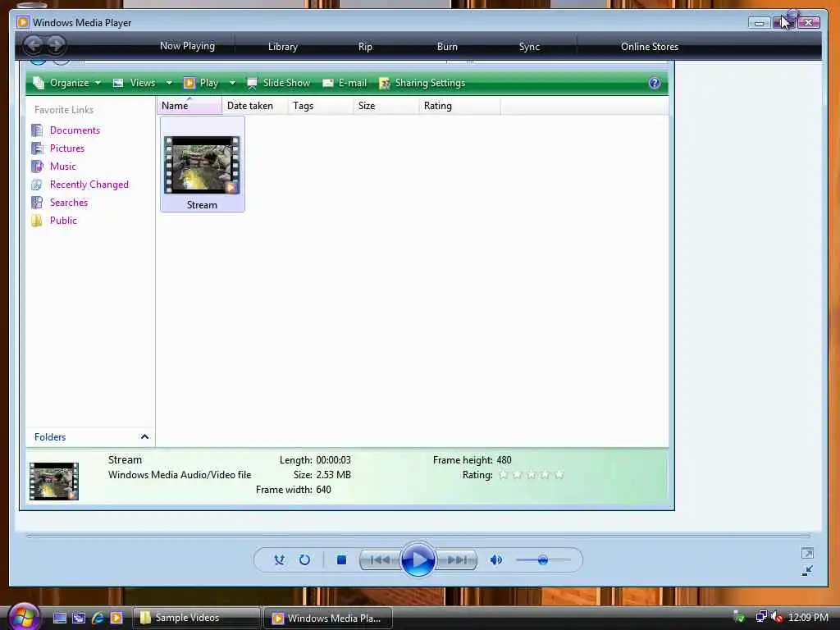Skip to the next track
This screenshot has height=630, width=840.
click(457, 560)
